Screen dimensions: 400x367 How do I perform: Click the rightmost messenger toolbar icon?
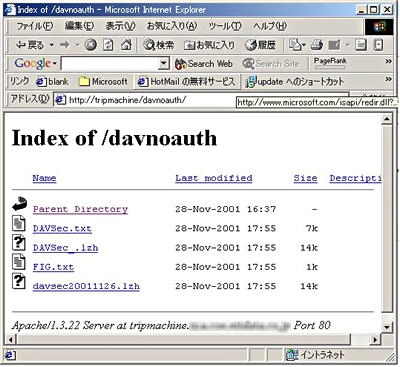click(378, 45)
